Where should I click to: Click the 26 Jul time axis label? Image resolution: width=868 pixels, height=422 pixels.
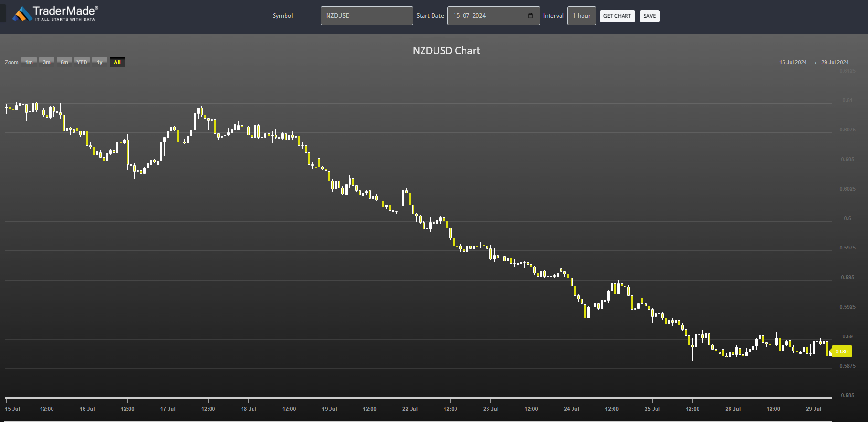(732, 409)
